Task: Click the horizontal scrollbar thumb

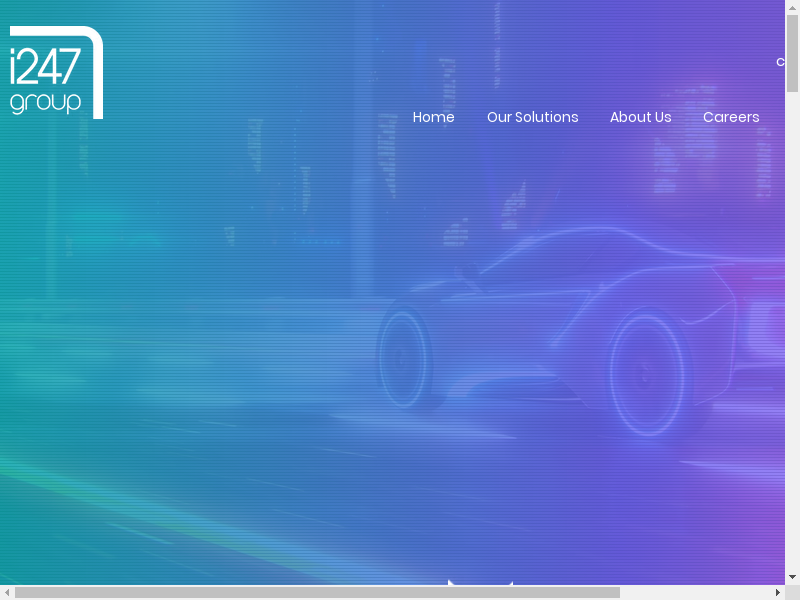Action: (x=317, y=592)
